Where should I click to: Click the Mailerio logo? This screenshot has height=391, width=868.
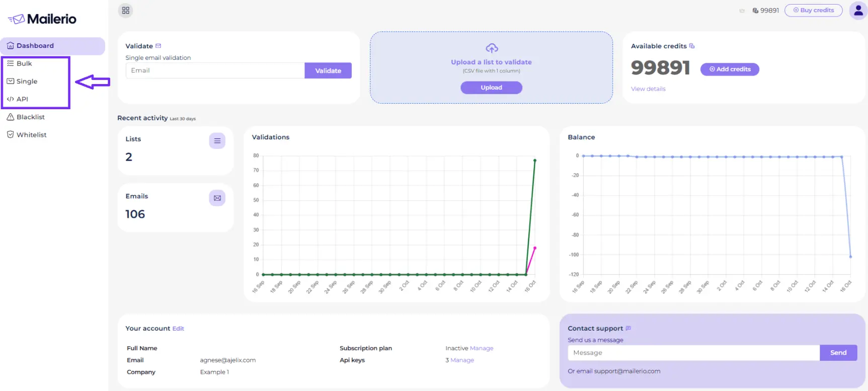42,19
